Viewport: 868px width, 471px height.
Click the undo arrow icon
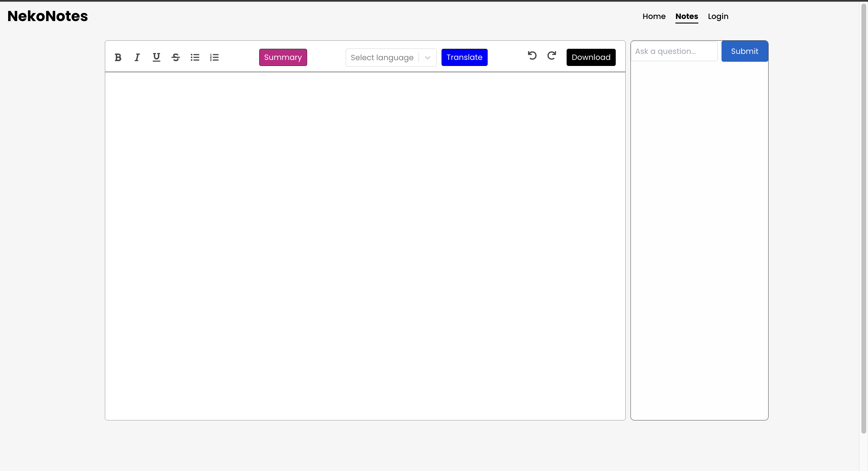532,55
